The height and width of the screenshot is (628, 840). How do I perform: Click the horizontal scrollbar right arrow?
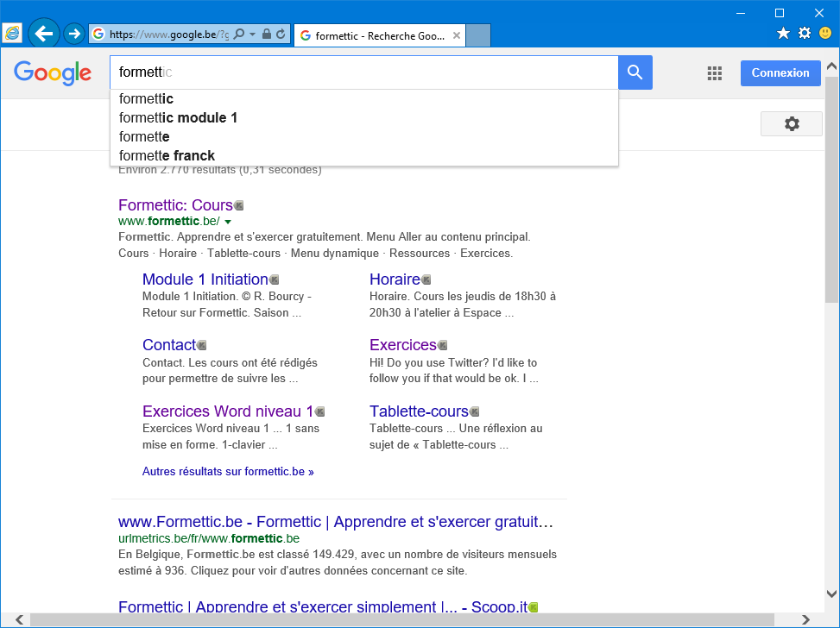[805, 619]
